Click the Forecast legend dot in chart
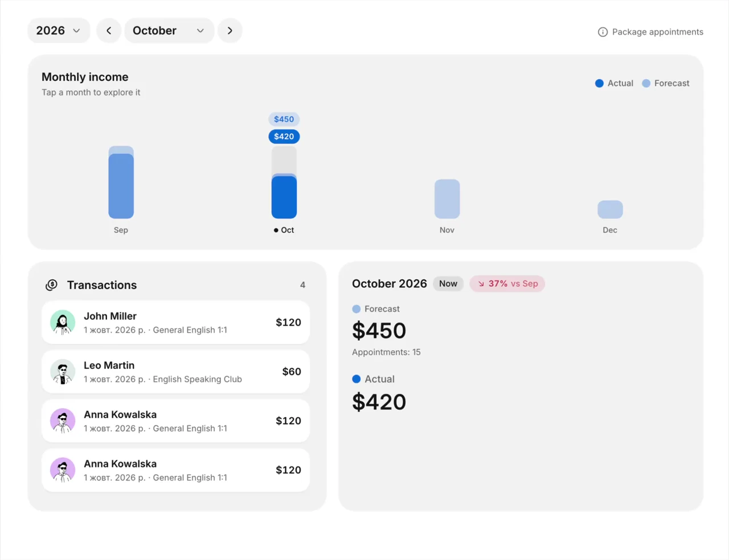This screenshot has height=560, width=729. pos(646,83)
